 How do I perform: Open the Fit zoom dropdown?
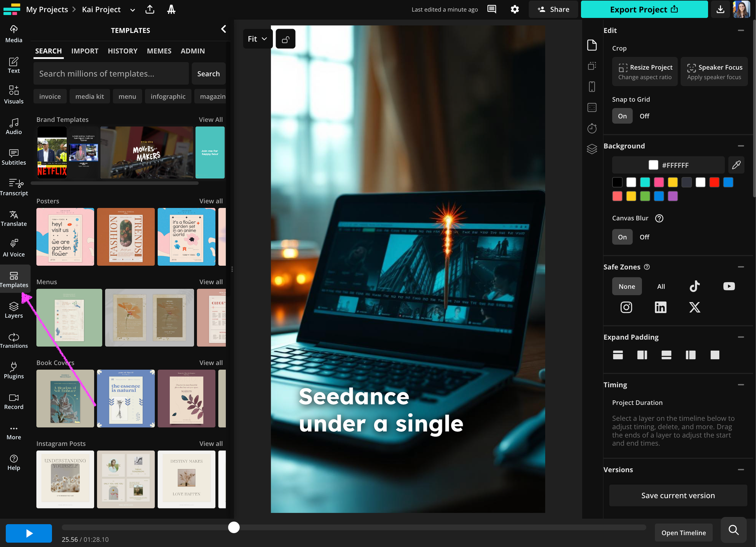[257, 39]
